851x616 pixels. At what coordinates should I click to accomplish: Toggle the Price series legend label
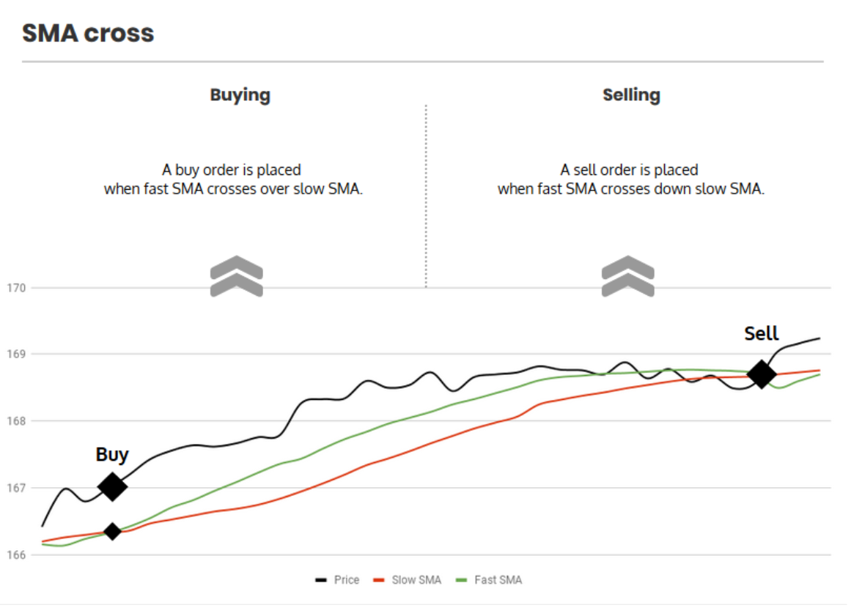tap(347, 580)
